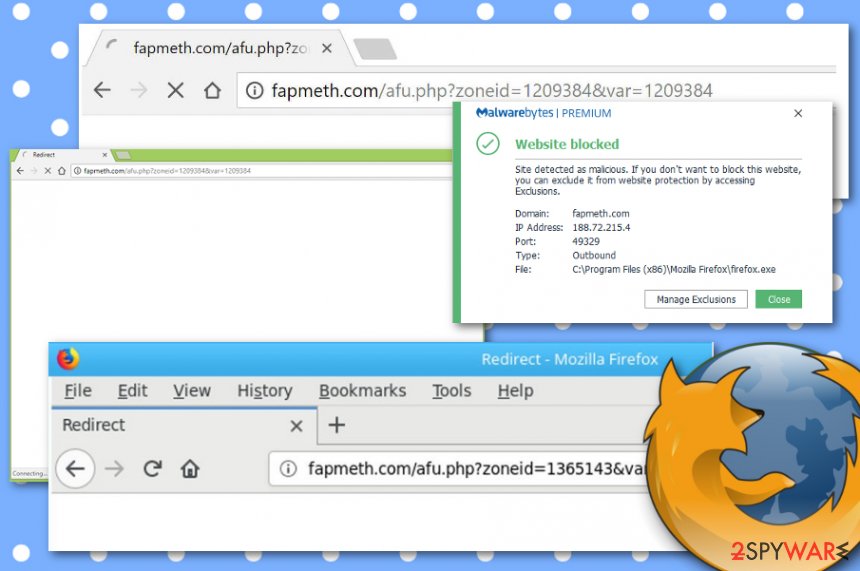Select the firefox.exe file path text
The width and height of the screenshot is (860, 571).
(674, 269)
